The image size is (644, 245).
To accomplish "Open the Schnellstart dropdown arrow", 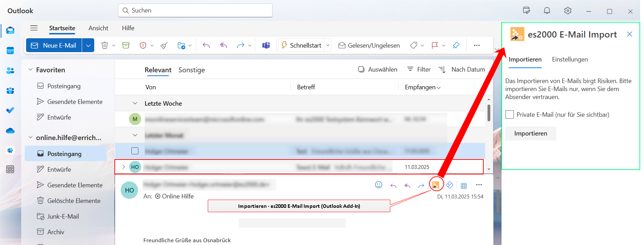I will click(x=328, y=46).
